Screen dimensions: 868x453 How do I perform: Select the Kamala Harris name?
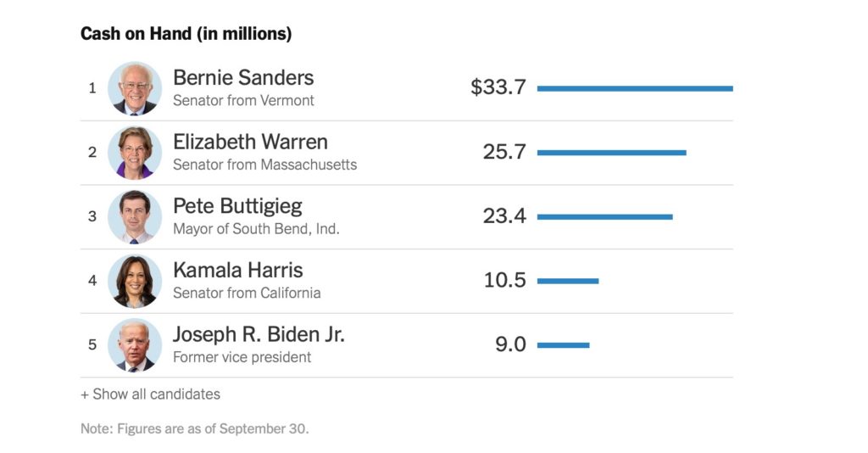[x=237, y=271]
